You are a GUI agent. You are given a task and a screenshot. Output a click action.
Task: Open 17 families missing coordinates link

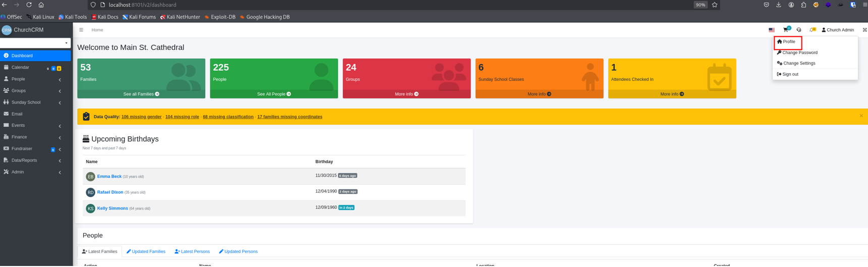pos(290,117)
